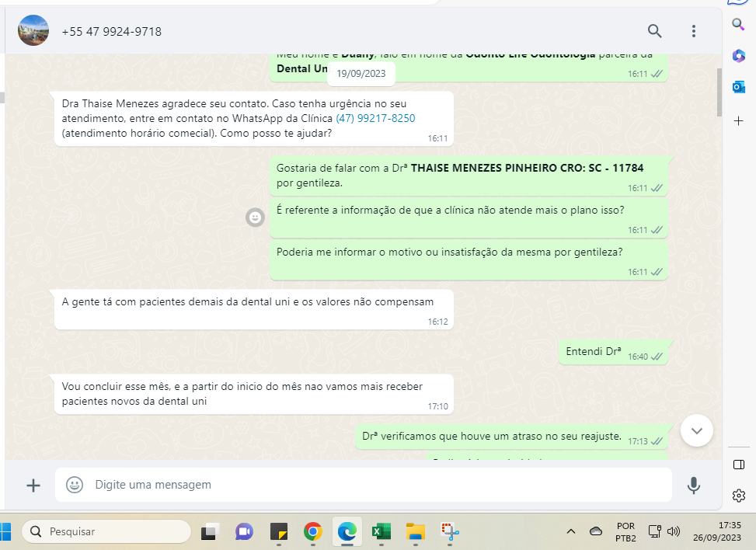This screenshot has width=756, height=550.
Task: Open Snipping Tool from taskbar
Action: tap(450, 531)
